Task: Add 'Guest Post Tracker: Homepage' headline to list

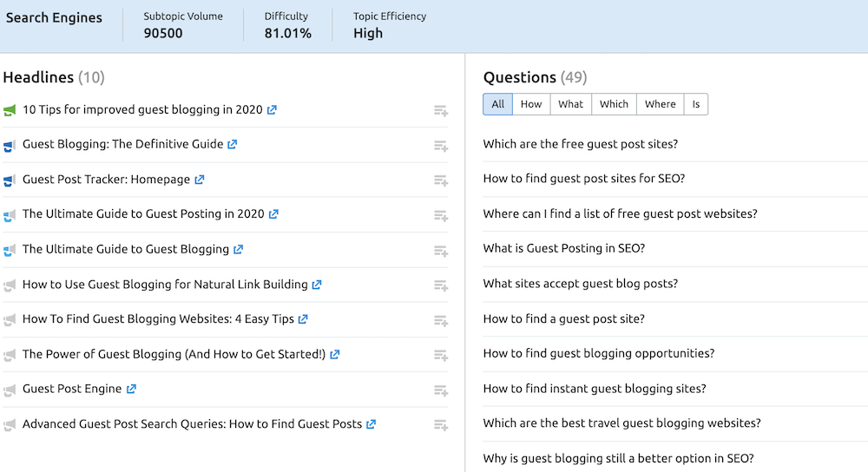Action: tap(441, 180)
